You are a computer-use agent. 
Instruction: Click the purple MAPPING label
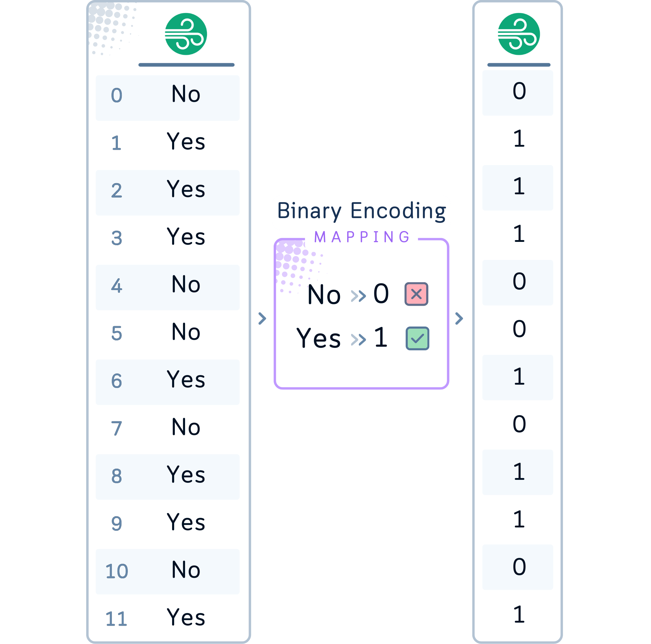[362, 237]
